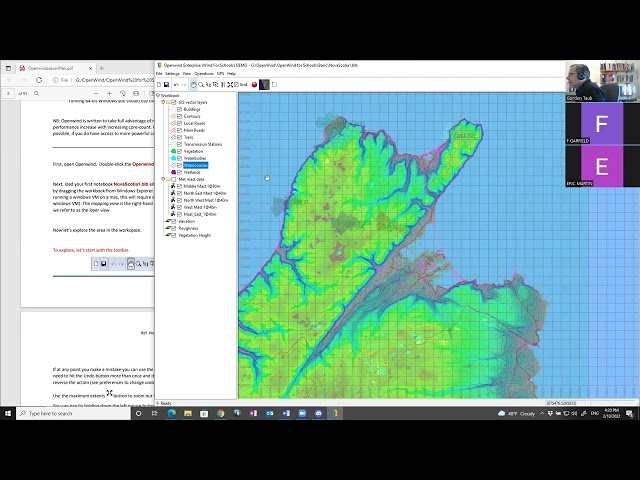Click the Save workbook floppy disk icon
The height and width of the screenshot is (480, 640).
point(167,84)
